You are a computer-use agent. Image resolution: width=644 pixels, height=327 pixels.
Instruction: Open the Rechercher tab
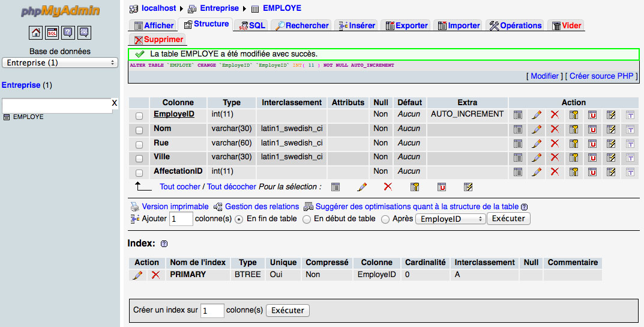coord(302,25)
